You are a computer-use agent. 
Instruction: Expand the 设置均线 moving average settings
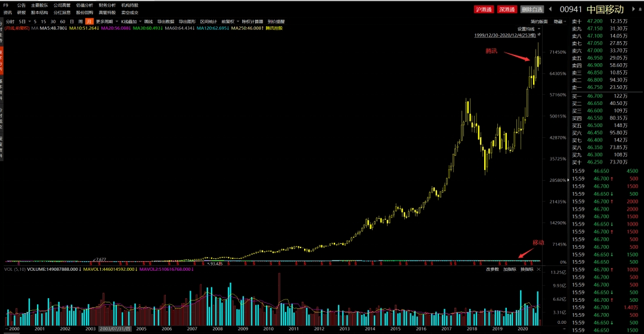(528, 29)
